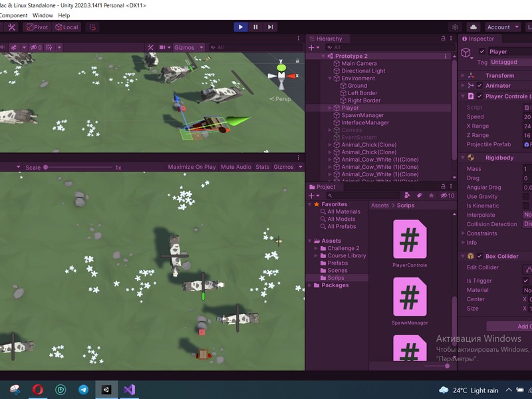Open the PlayerControle script asset

click(410, 239)
